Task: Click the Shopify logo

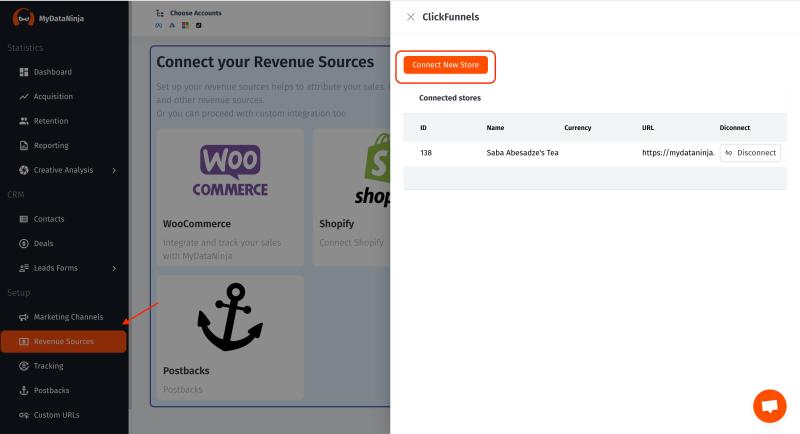Action: tap(372, 170)
